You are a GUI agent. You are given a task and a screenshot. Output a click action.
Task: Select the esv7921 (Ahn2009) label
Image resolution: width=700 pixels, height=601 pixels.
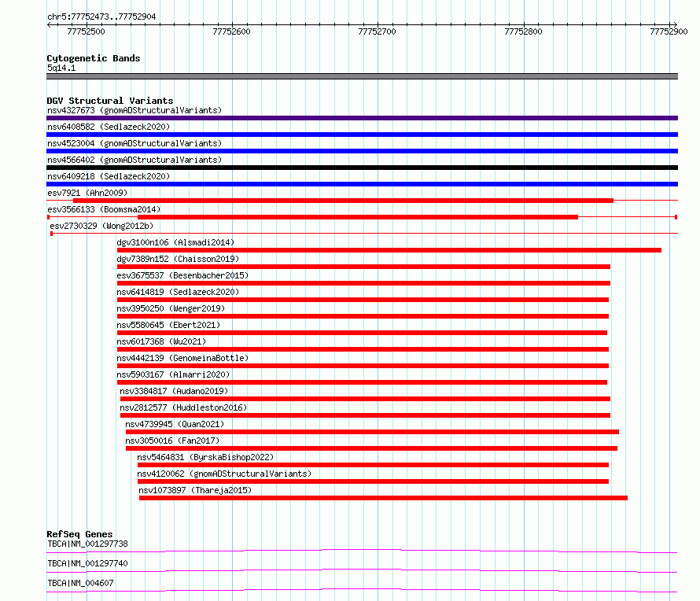[87, 193]
